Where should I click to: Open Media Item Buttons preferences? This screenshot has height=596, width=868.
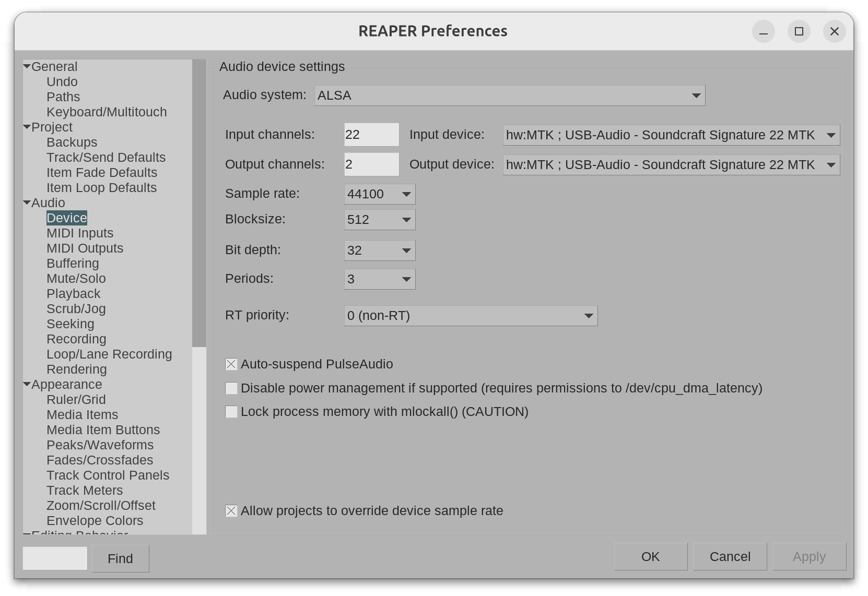(x=103, y=430)
